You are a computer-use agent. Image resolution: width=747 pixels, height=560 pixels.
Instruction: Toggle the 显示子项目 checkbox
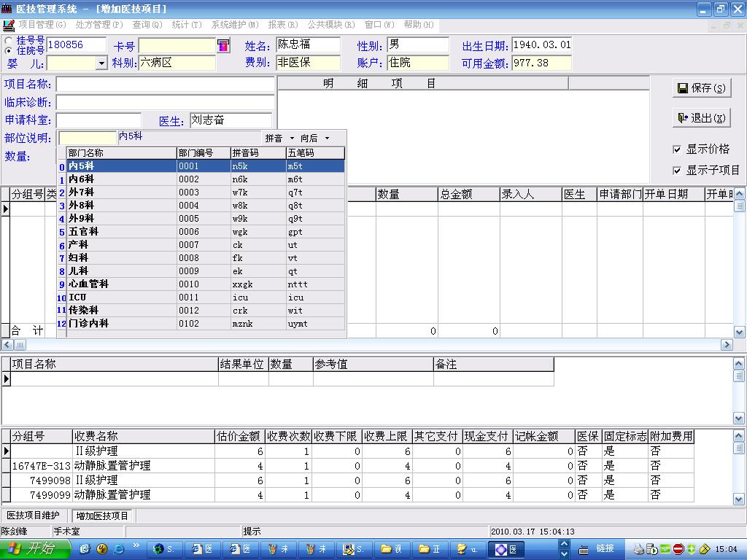pyautogui.click(x=676, y=171)
